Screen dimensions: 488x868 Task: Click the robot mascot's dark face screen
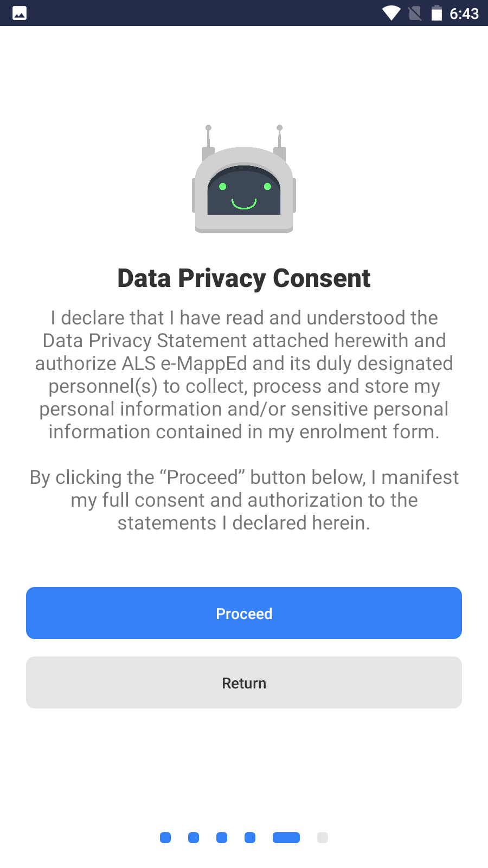point(244,192)
